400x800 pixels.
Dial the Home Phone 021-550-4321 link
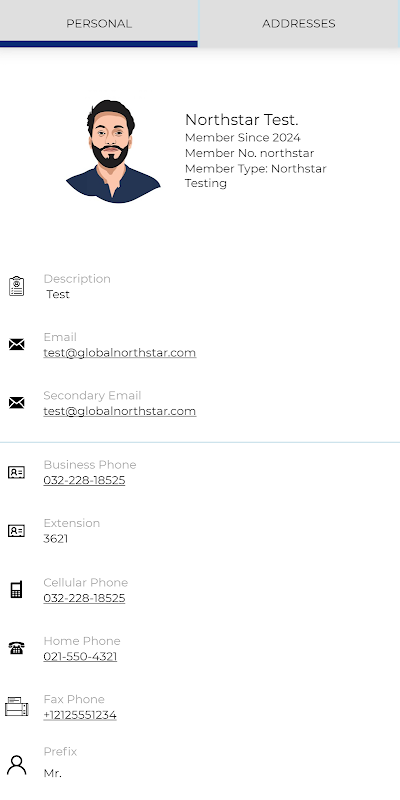[x=80, y=657]
